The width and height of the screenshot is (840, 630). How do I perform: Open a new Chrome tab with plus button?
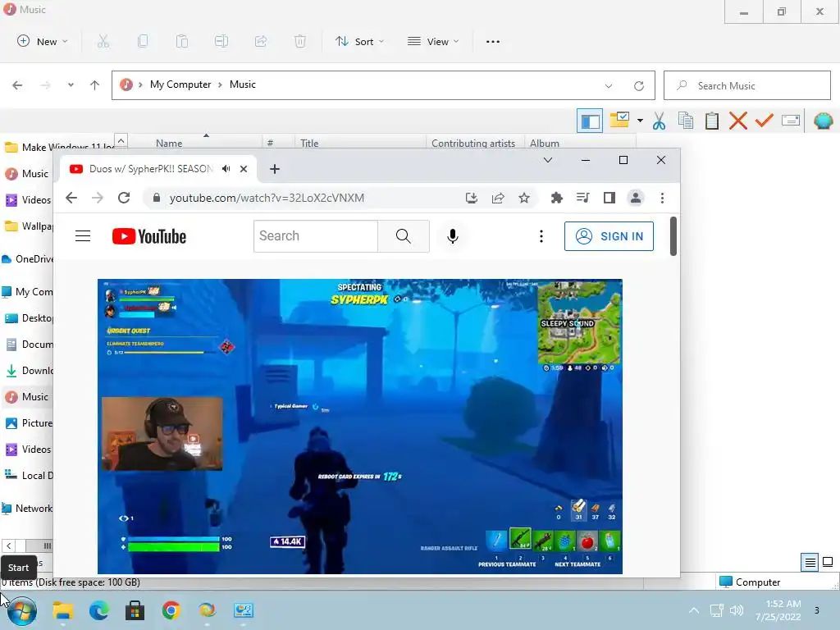275,169
